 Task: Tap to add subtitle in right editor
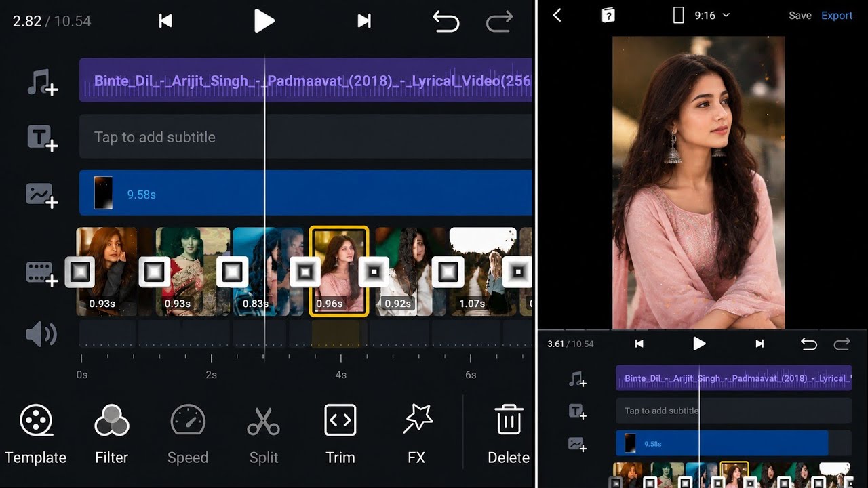coord(734,411)
